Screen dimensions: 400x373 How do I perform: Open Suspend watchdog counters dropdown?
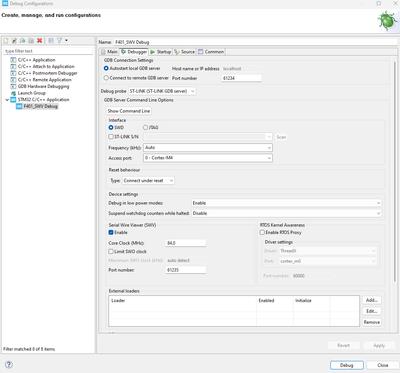tap(286, 213)
